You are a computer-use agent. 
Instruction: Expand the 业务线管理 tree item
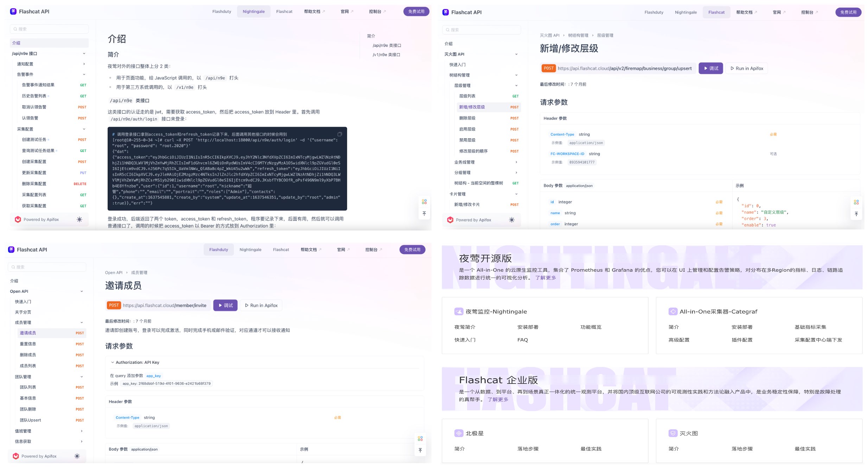pyautogui.click(x=516, y=162)
